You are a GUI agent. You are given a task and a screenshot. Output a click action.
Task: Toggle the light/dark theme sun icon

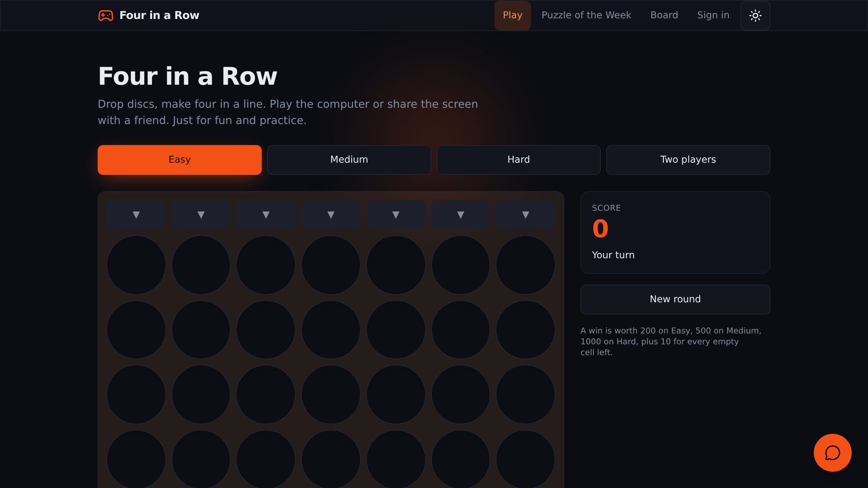(755, 16)
